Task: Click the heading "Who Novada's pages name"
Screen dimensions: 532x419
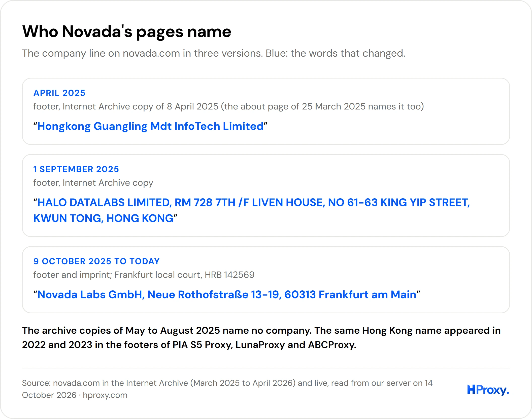Action: [127, 32]
